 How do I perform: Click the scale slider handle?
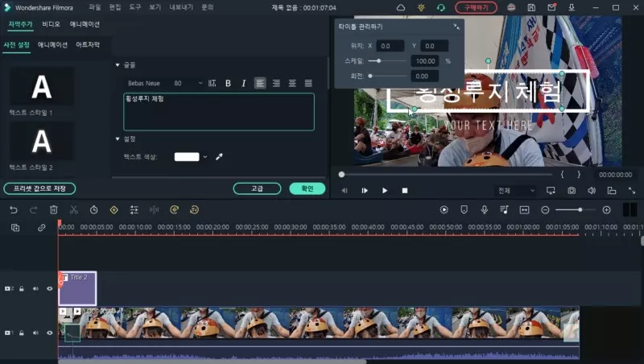click(x=378, y=61)
